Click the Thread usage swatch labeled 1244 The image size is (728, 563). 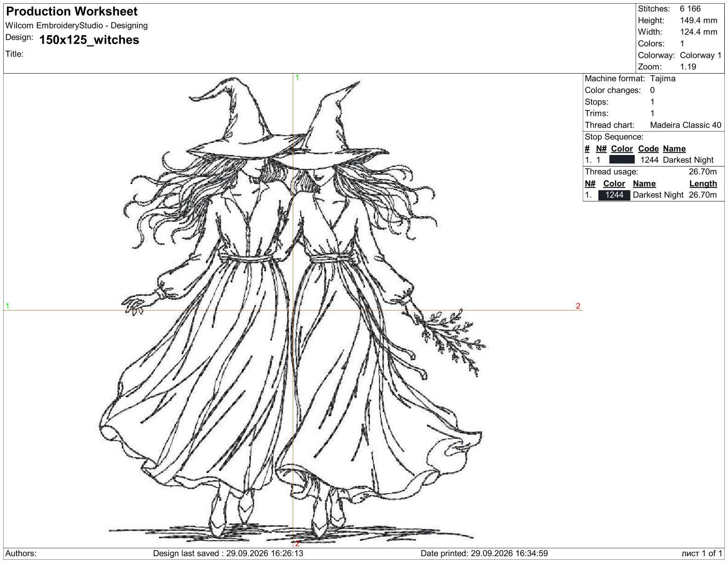[614, 195]
